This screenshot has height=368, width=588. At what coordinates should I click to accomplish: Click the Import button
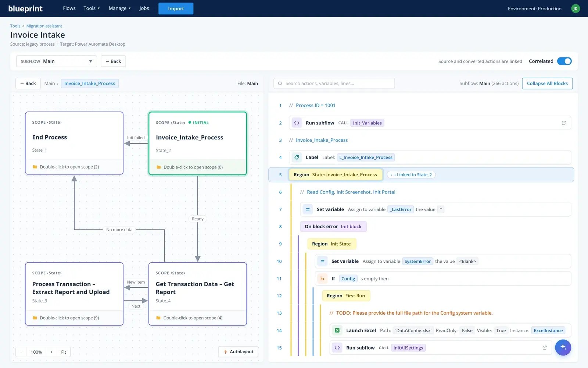(176, 8)
